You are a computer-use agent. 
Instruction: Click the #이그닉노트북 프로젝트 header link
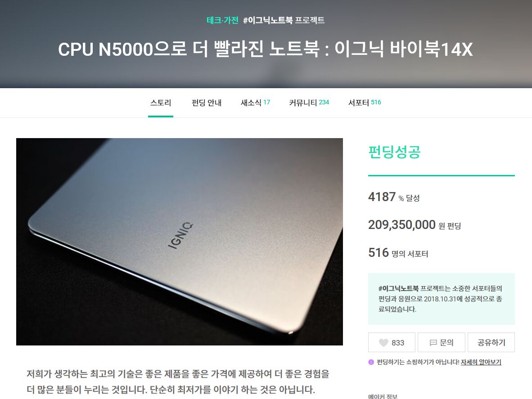pyautogui.click(x=284, y=20)
